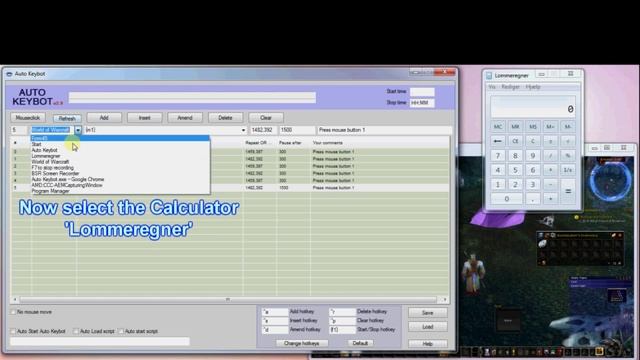Choose AMD:CCC-AEMCapturingWindow from the list
This screenshot has height=360, width=640.
(x=120, y=185)
